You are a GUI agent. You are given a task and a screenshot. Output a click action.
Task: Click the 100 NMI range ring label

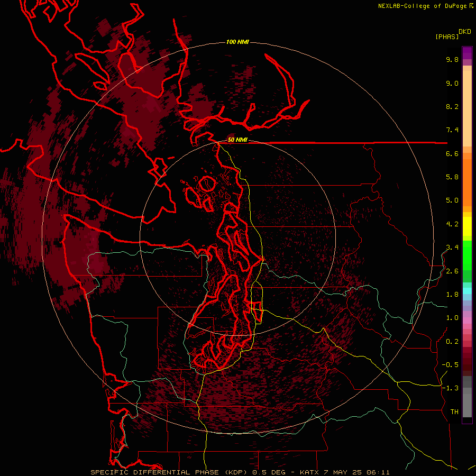pyautogui.click(x=237, y=42)
